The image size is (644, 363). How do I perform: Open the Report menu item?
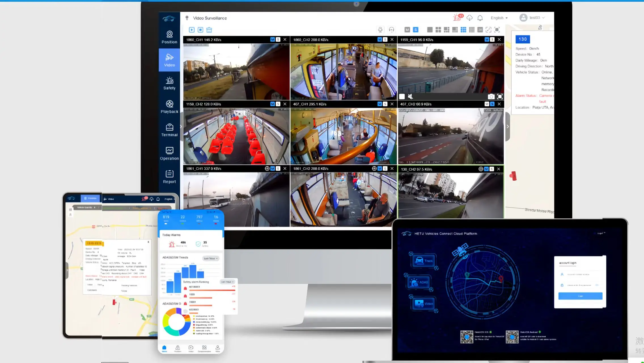pyautogui.click(x=169, y=177)
